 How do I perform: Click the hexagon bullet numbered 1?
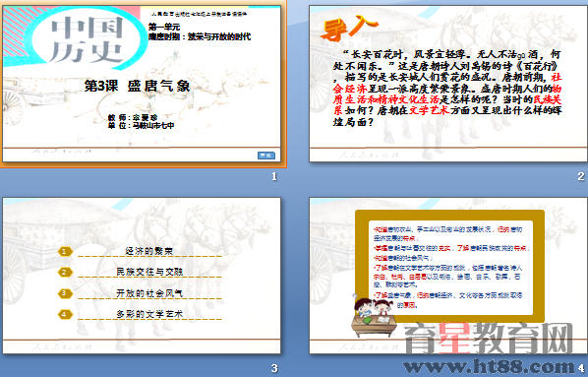click(x=65, y=252)
